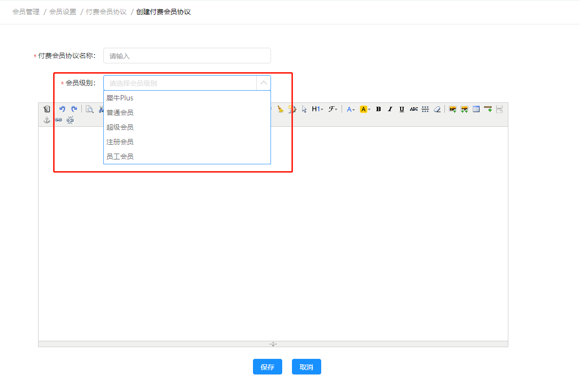This screenshot has width=580, height=392.
Task: Open the H1 heading format menu
Action: 317,109
